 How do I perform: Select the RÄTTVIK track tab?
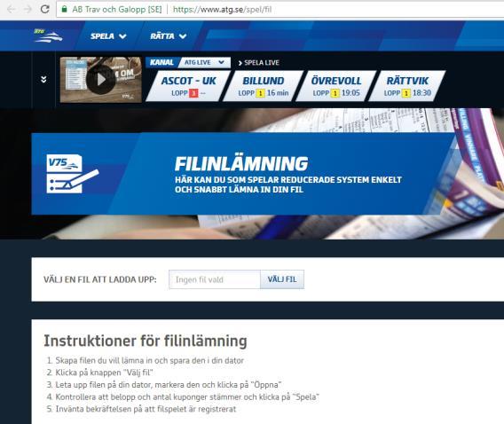click(407, 86)
